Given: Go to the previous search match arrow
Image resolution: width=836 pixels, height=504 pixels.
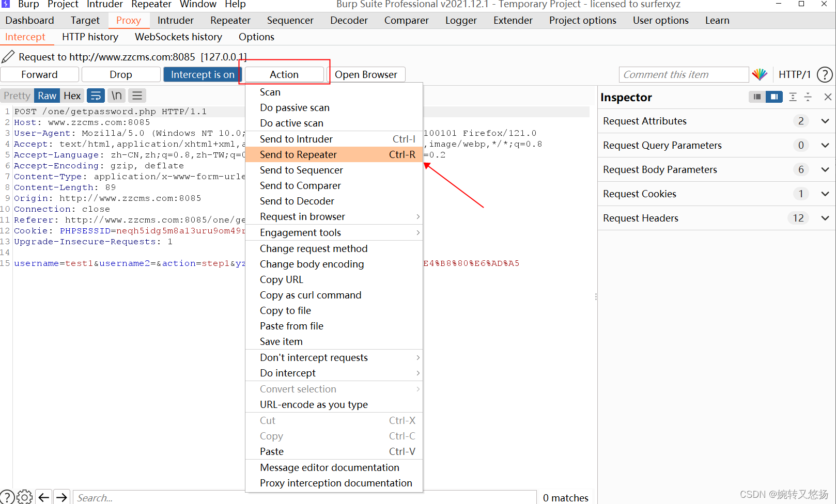Looking at the screenshot, I should point(44,497).
